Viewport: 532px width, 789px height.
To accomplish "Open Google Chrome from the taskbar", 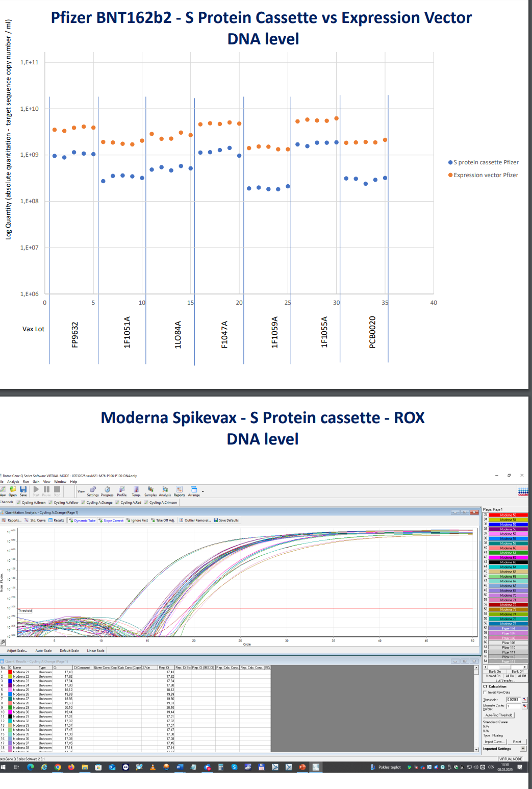I will coord(58,767).
